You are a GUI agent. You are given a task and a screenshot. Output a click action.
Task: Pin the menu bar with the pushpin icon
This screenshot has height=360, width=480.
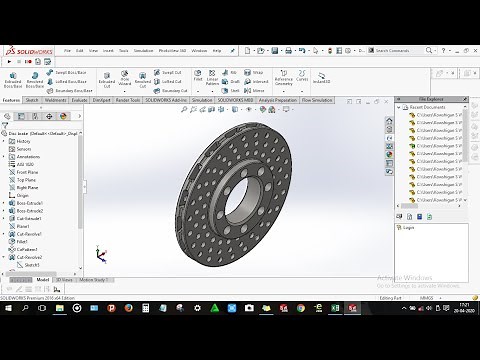tap(233, 51)
